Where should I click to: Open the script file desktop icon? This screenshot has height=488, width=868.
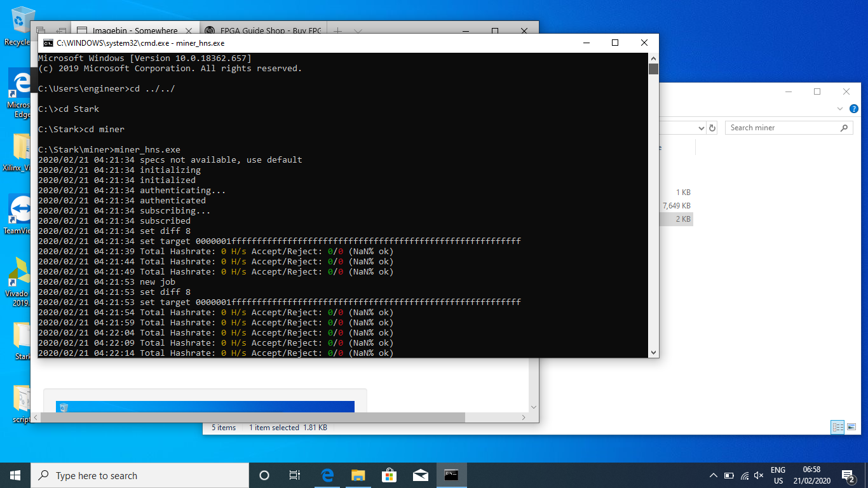pyautogui.click(x=22, y=404)
